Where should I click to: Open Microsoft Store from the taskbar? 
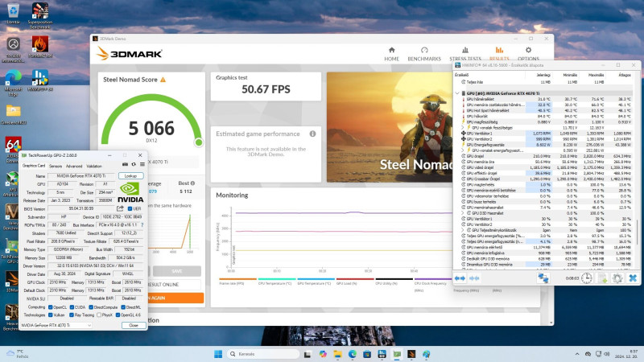(367, 354)
